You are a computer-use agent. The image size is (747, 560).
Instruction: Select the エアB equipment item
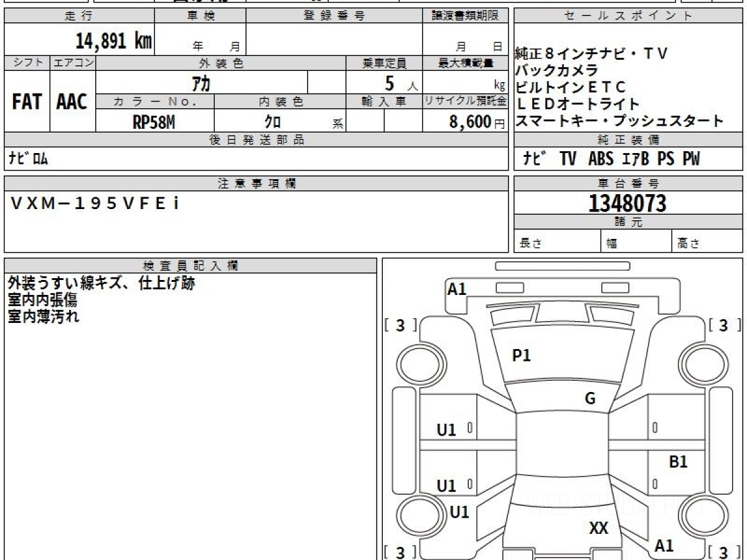tap(635, 159)
